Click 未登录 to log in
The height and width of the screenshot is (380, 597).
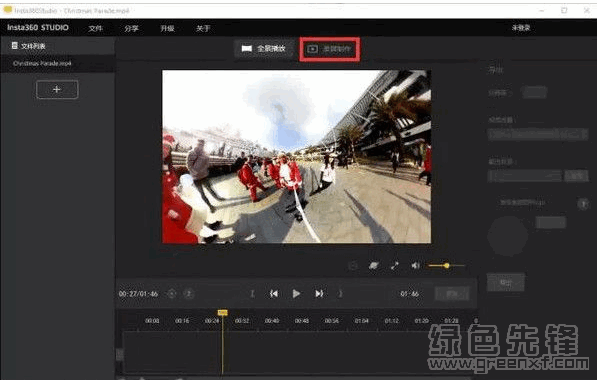[521, 28]
